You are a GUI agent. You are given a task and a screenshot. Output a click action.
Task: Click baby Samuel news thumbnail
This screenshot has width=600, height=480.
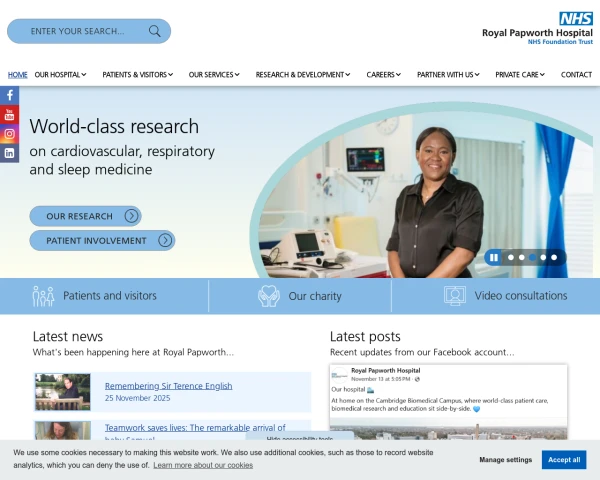pos(63,431)
